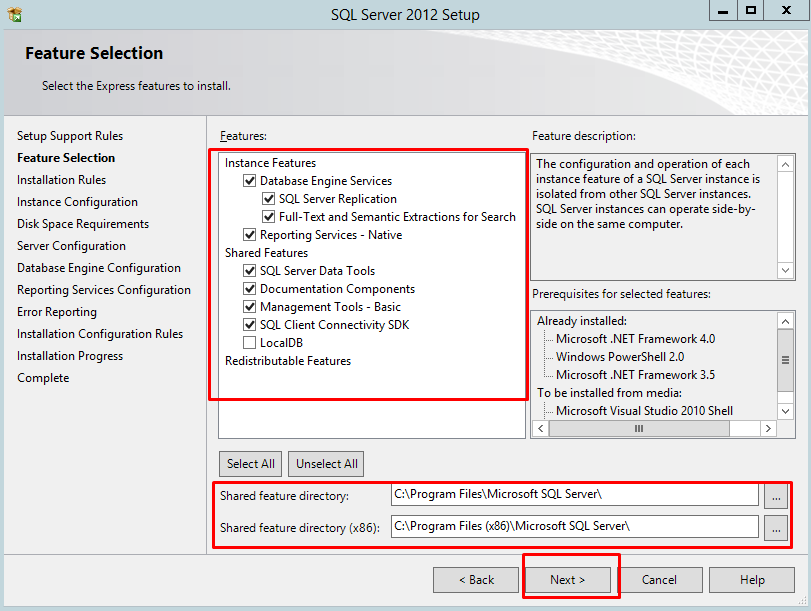Viewport: 811px width, 611px height.
Task: Select Disk Space Requirements step
Action: 83,224
